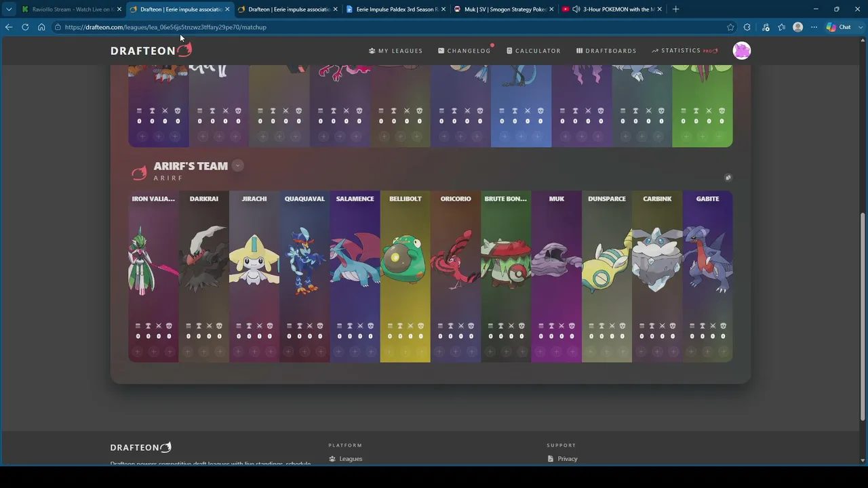Open the user avatar menu in the Drafteon header
This screenshot has height=488, width=868.
[x=742, y=51]
